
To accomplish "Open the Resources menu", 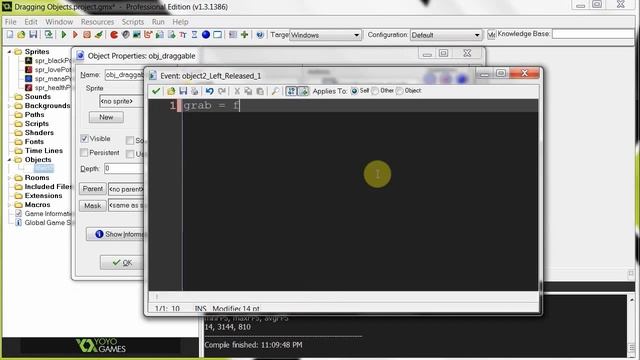I will click(97, 22).
